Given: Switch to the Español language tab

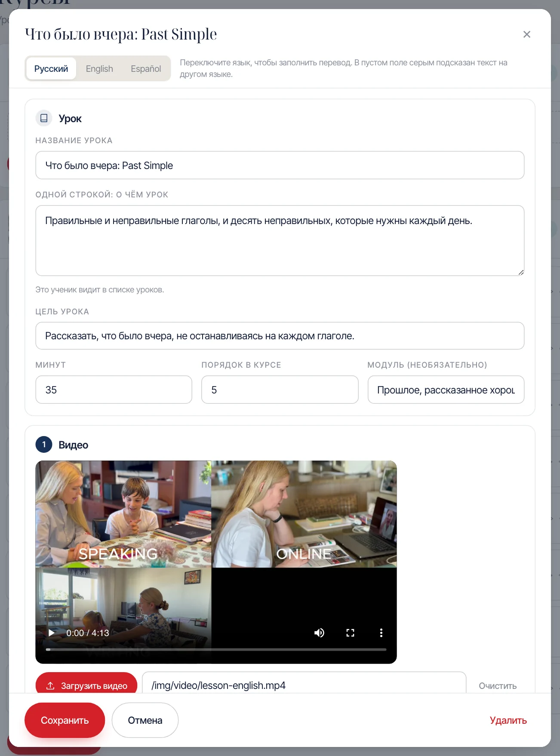Looking at the screenshot, I should coord(146,69).
